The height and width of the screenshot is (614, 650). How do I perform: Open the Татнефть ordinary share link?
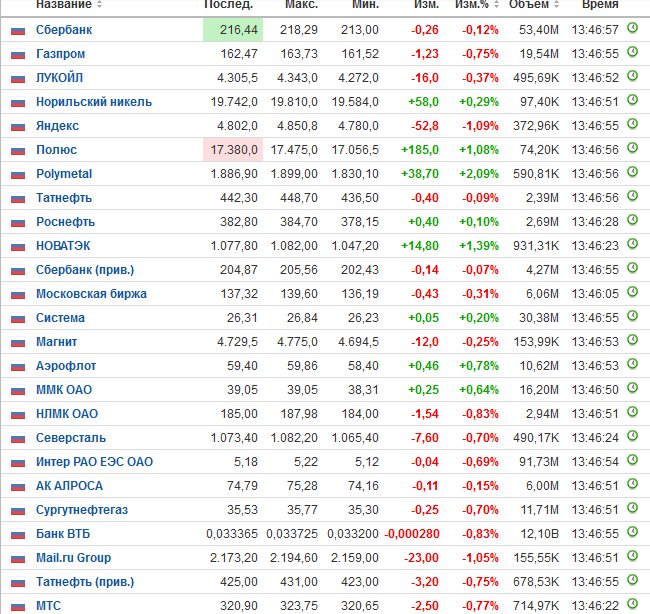64,198
